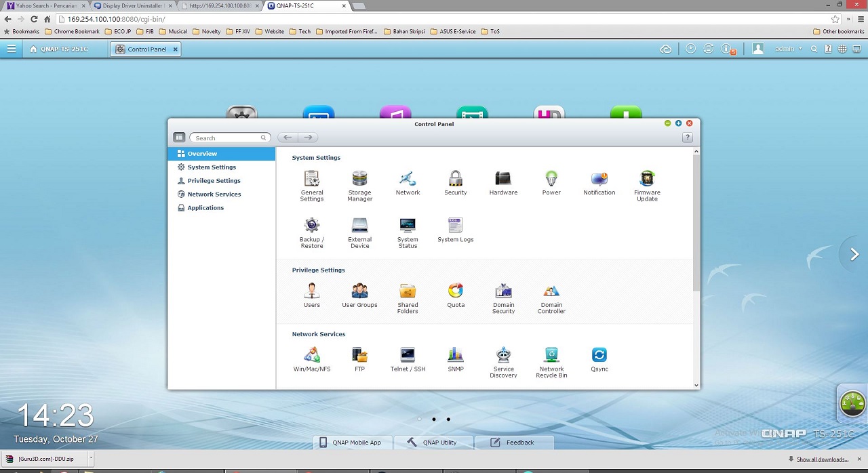Open the Qsync service icon
The image size is (868, 473).
pos(599,359)
